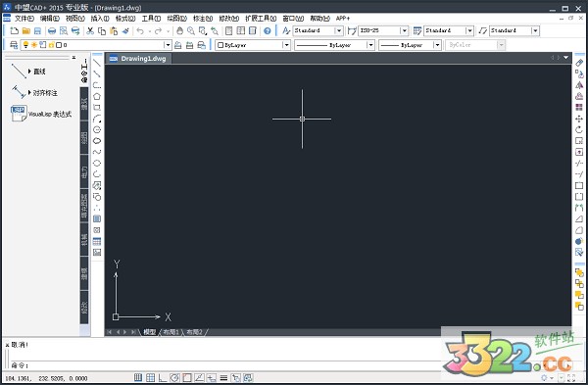Select the Rectangle tool in draw toolbar

point(97,108)
